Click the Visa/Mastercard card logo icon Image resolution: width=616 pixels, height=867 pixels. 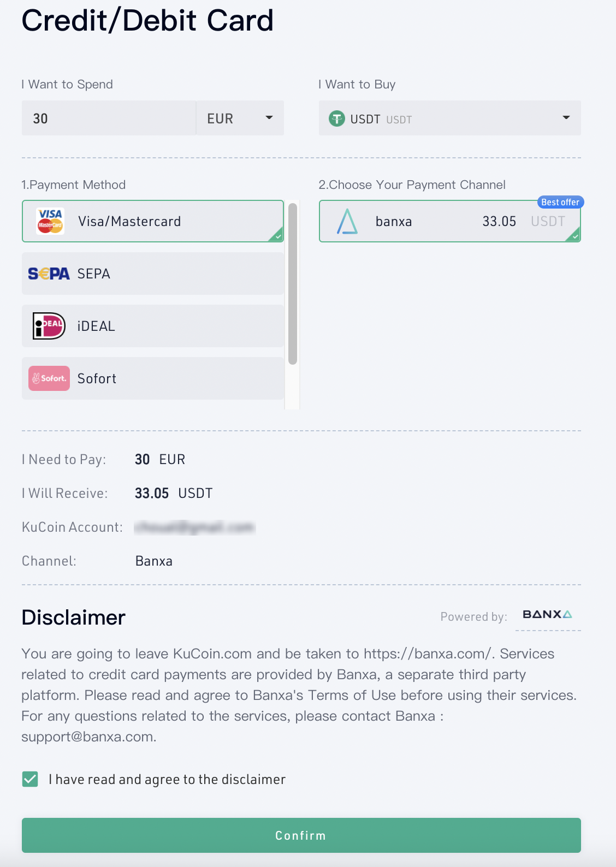click(50, 221)
